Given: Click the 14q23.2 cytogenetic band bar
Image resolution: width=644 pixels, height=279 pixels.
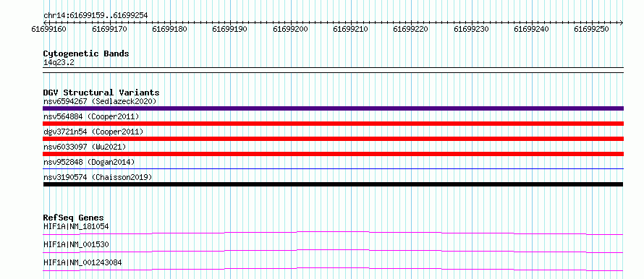Looking at the screenshot, I should point(334,70).
